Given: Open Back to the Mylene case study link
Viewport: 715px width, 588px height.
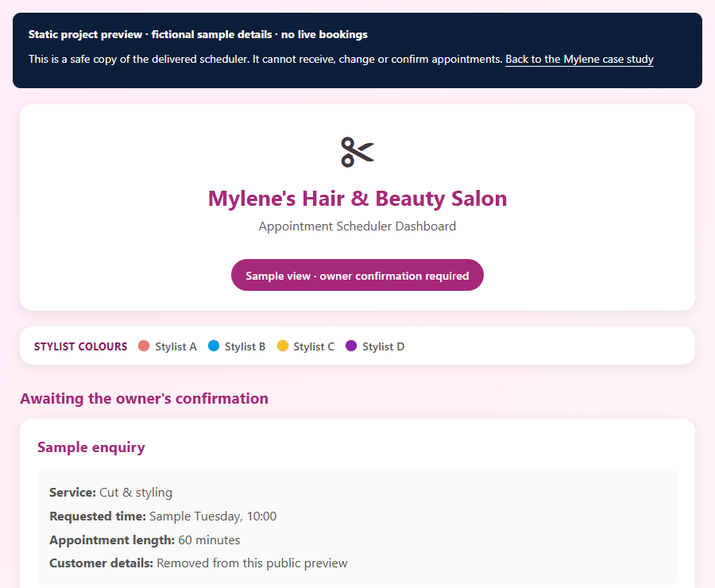Looking at the screenshot, I should tap(579, 60).
